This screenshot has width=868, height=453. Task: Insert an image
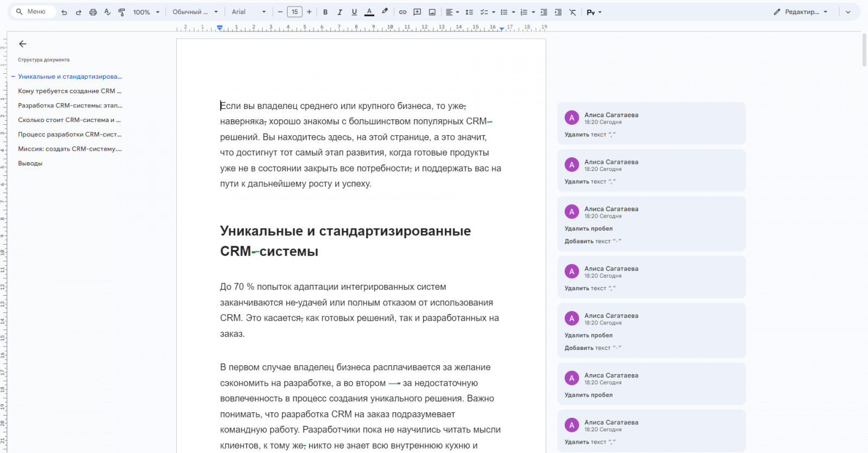432,12
